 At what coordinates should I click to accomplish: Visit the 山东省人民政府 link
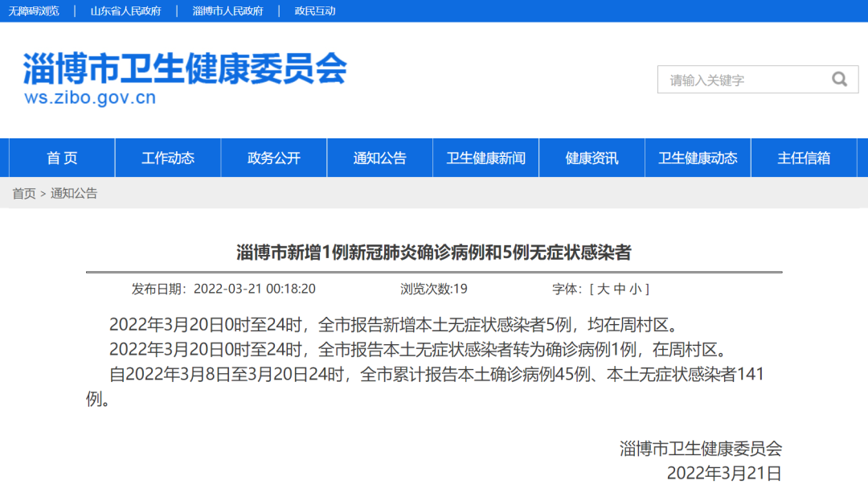125,11
